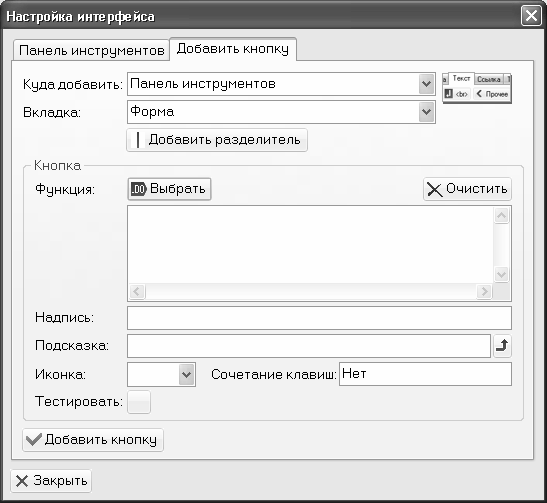Click the X icon on Очистить button
The width and height of the screenshot is (547, 503).
click(x=435, y=190)
